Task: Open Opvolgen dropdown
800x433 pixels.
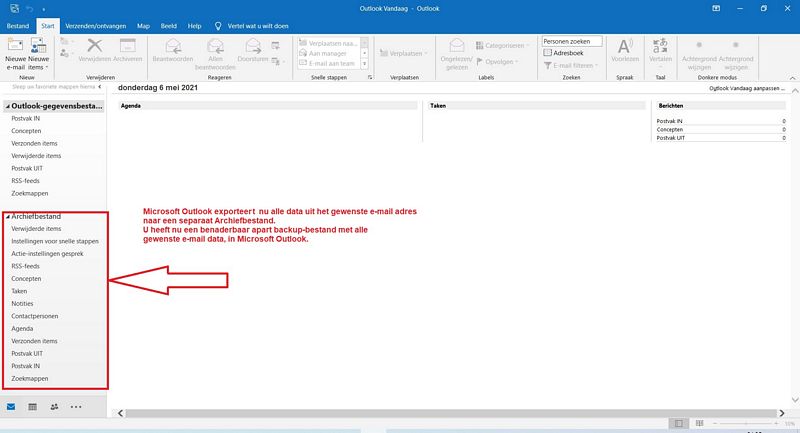Action: click(497, 62)
